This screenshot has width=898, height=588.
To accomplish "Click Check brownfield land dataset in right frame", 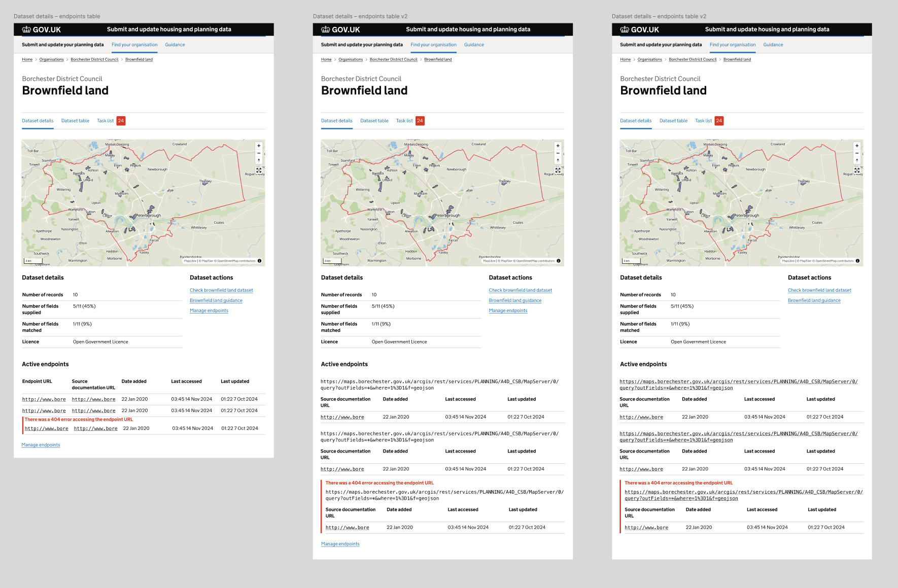I will 819,290.
